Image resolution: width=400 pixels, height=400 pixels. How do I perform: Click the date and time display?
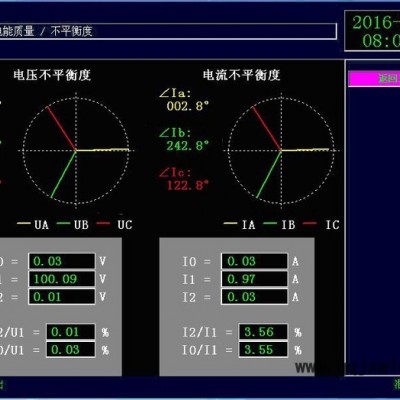(x=372, y=31)
